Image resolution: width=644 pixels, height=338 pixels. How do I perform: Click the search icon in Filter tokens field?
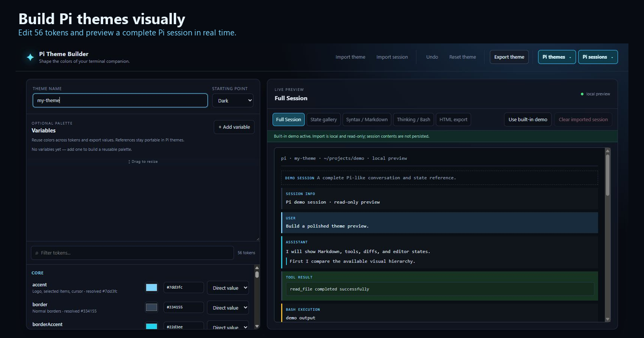point(36,253)
